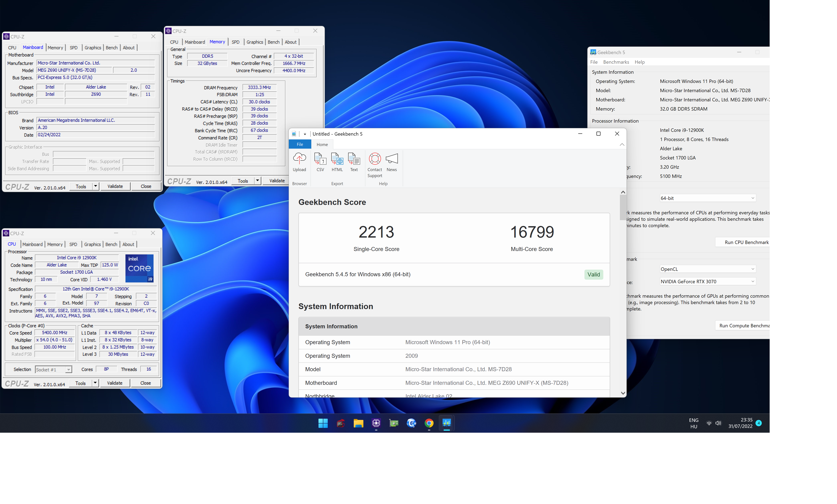Open the News icon in Geekbench ribbon
The width and height of the screenshot is (837, 504).
pyautogui.click(x=392, y=162)
